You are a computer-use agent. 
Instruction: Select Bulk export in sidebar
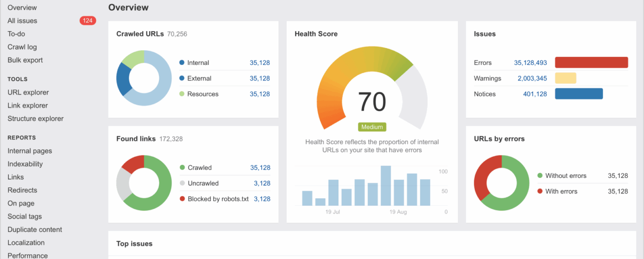pyautogui.click(x=25, y=60)
